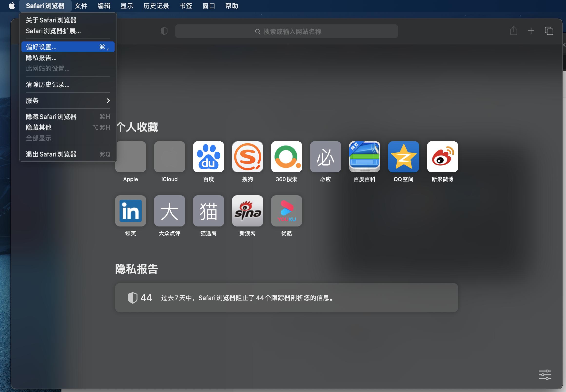Open Baidu from the favorites grid
The width and height of the screenshot is (566, 392).
click(x=208, y=157)
